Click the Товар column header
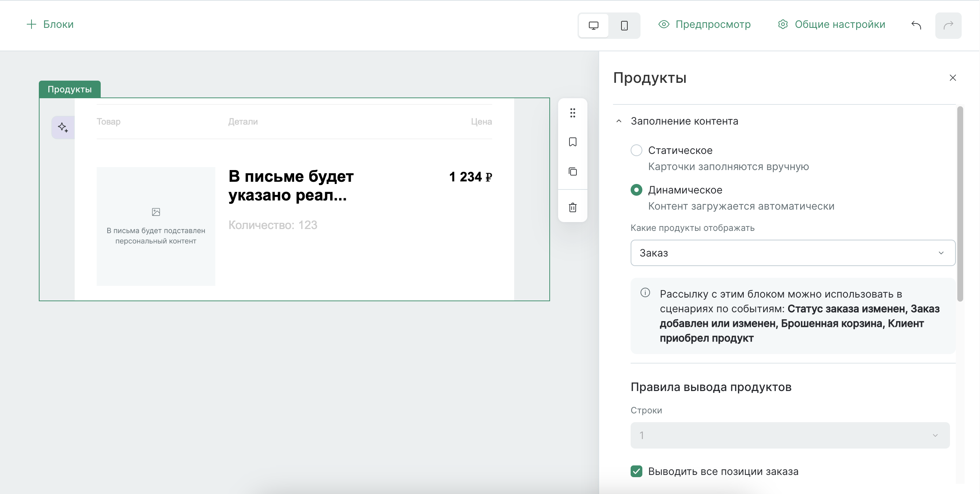 click(x=108, y=122)
